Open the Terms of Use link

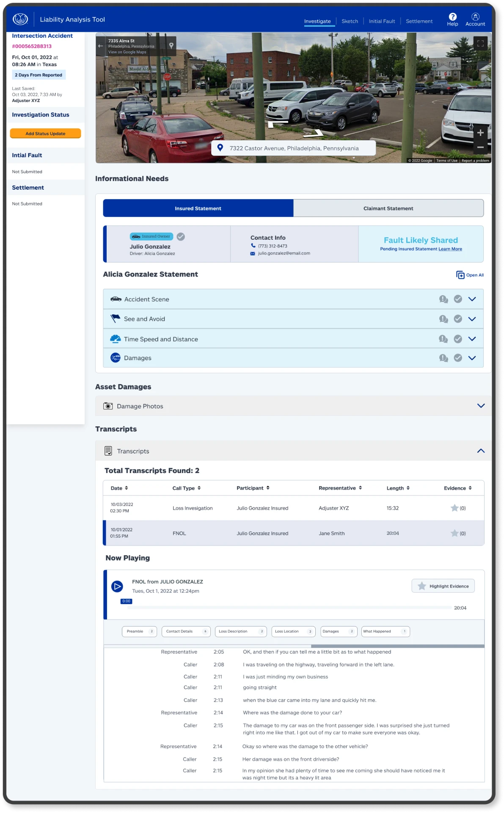coord(447,160)
